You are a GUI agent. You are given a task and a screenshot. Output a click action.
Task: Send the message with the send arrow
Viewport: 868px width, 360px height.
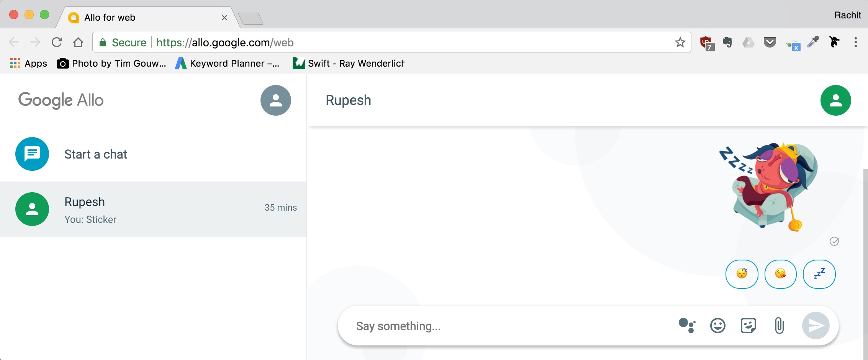(815, 326)
